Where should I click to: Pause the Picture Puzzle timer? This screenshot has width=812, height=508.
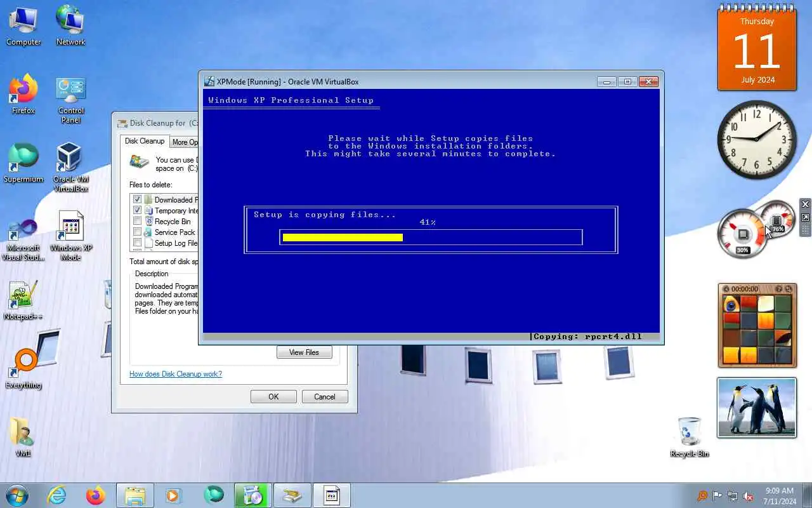tap(726, 289)
